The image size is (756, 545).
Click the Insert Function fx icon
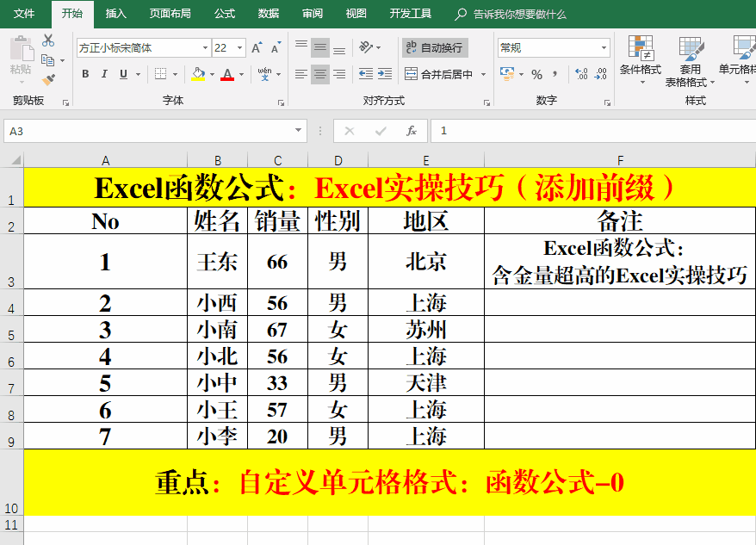(412, 131)
